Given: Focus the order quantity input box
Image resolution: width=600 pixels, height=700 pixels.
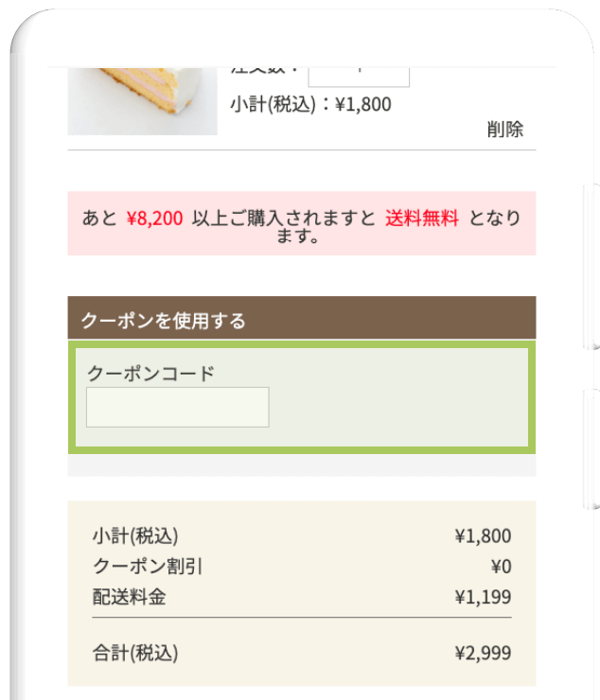Looking at the screenshot, I should (x=359, y=78).
